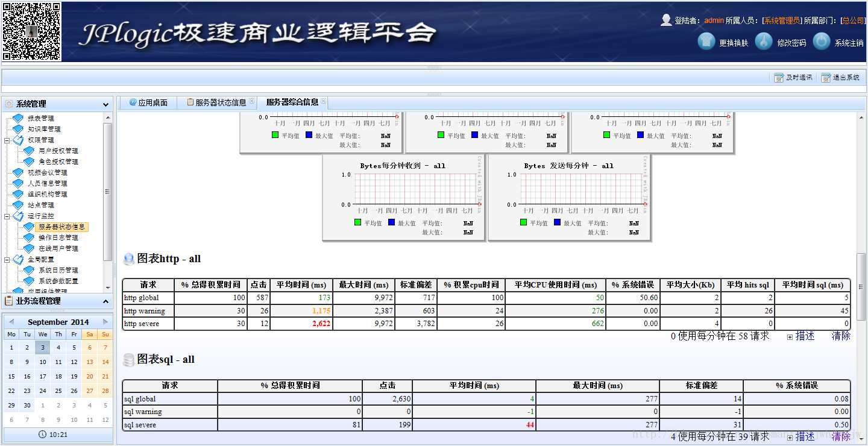Click 退出系统 exit system button
The width and height of the screenshot is (868, 446).
tap(841, 78)
